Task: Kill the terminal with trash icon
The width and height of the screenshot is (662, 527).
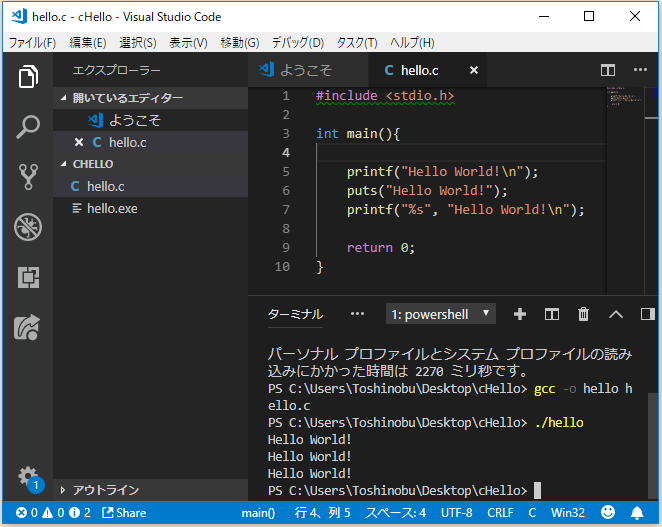Action: [583, 314]
